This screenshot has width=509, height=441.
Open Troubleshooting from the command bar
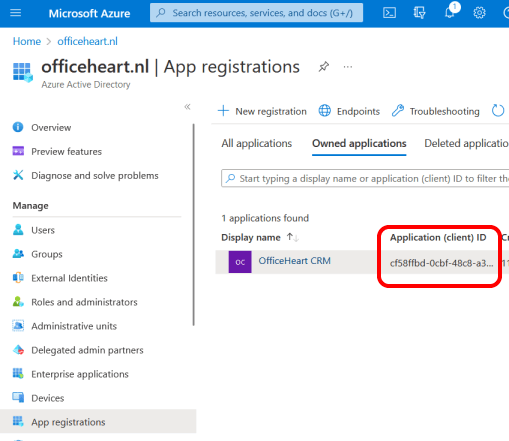tap(436, 111)
